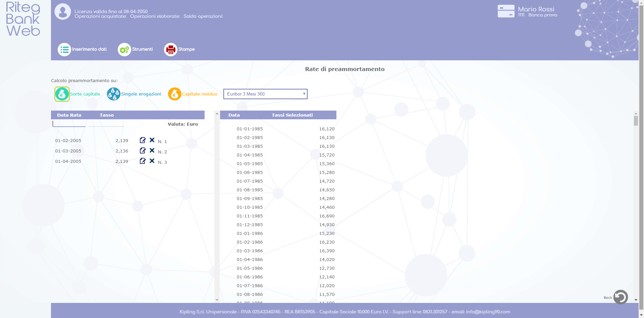Select the 01-01-1985 rate row
The height and width of the screenshot is (318, 644).
pos(278,129)
